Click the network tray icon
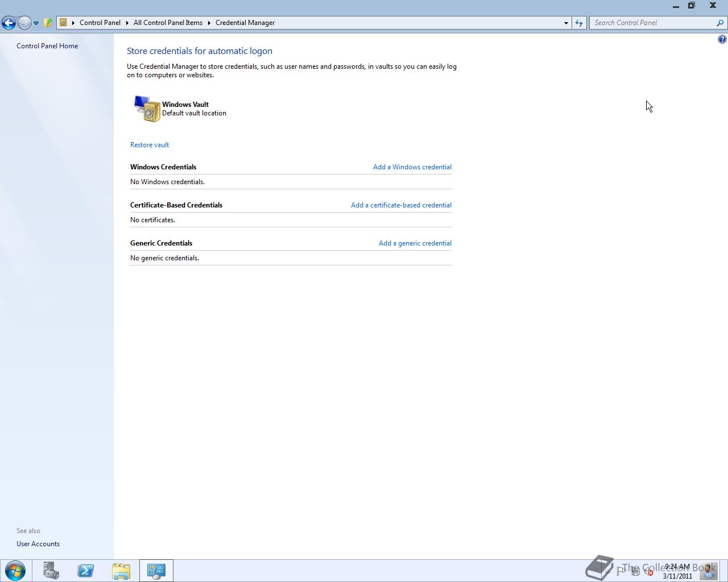728x582 pixels. (x=635, y=571)
